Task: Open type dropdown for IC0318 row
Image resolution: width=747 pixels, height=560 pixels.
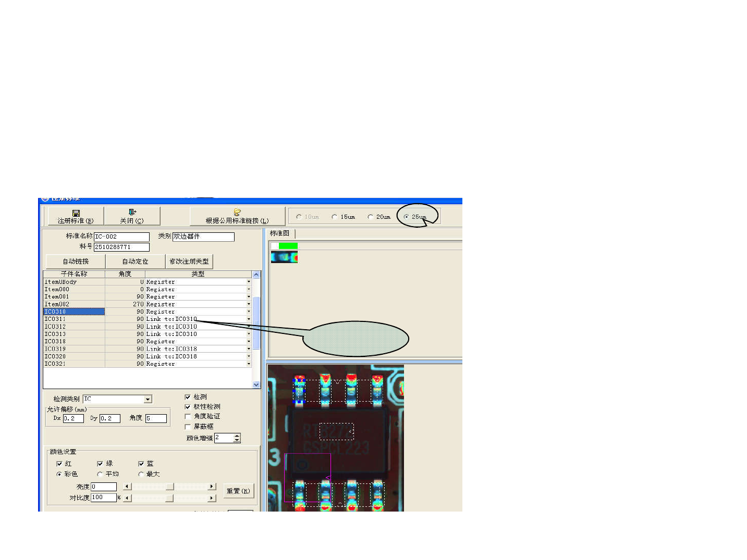Action: click(x=249, y=342)
